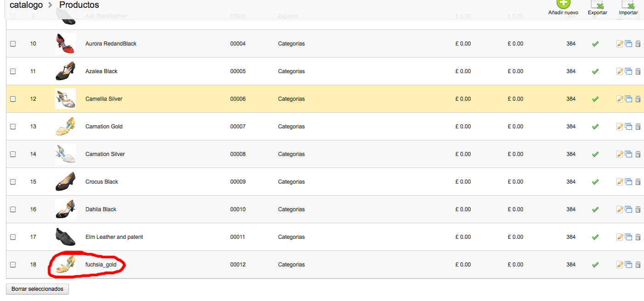Tick the checkbox for Camellia Silver row
This screenshot has width=644, height=301.
pyautogui.click(x=13, y=99)
